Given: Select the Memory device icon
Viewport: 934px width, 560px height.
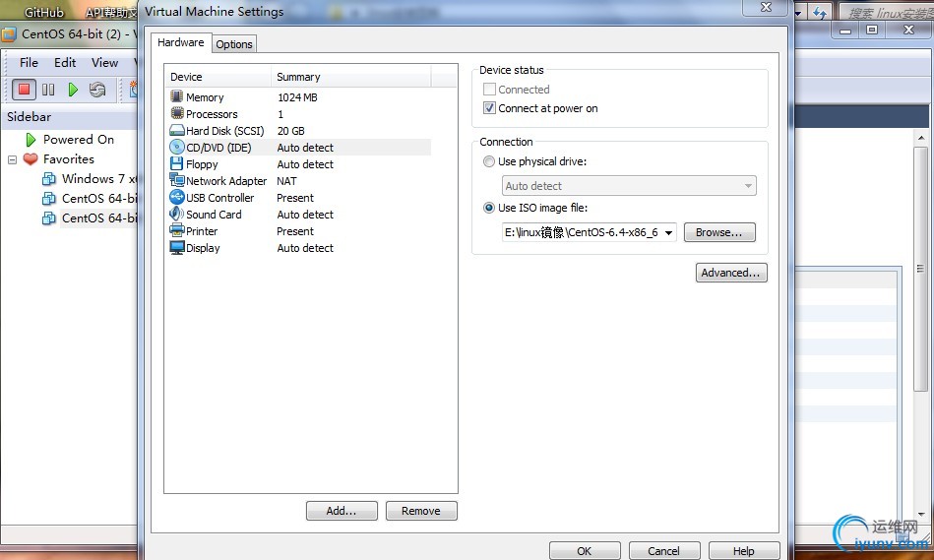Looking at the screenshot, I should click(177, 96).
